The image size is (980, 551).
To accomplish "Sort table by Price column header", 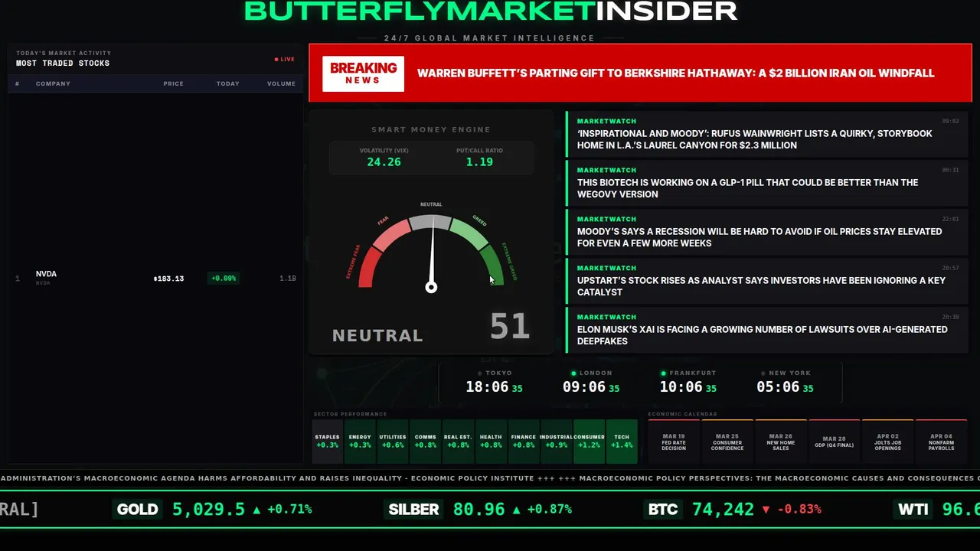I will point(173,83).
